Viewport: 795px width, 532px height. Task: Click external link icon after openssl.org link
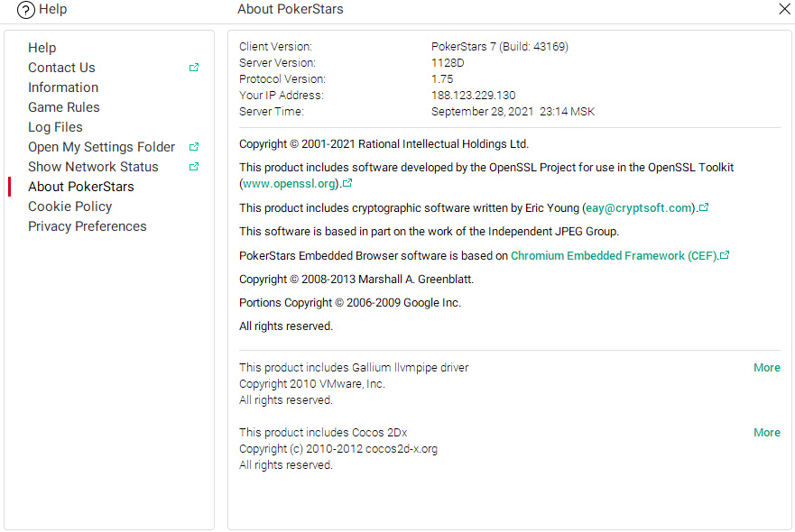tap(348, 183)
